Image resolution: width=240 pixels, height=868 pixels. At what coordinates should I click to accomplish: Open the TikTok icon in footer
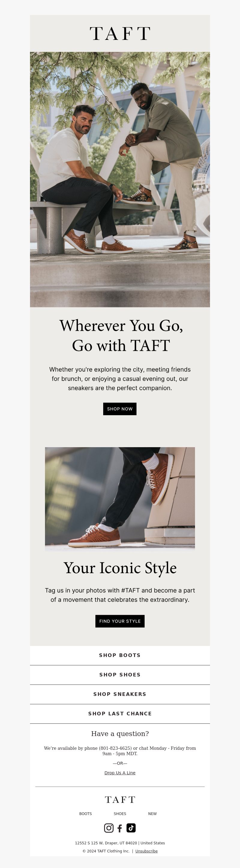tap(131, 828)
